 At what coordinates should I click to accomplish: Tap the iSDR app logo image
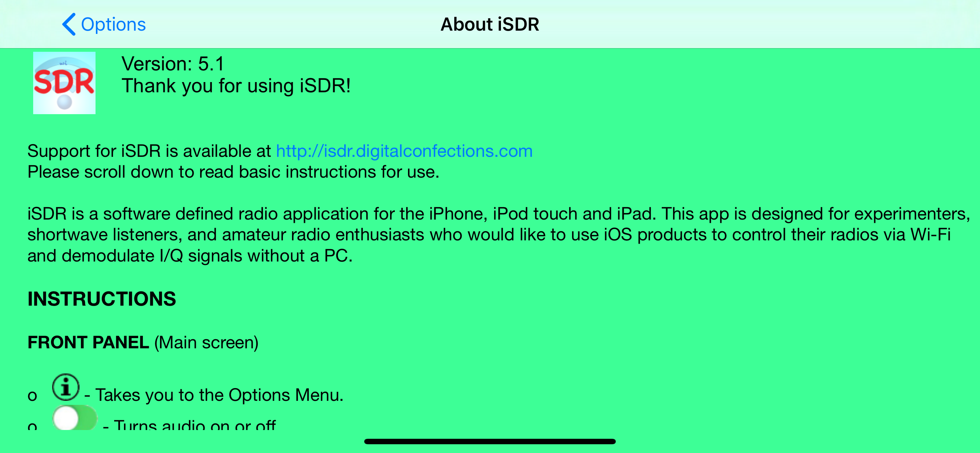(x=64, y=83)
